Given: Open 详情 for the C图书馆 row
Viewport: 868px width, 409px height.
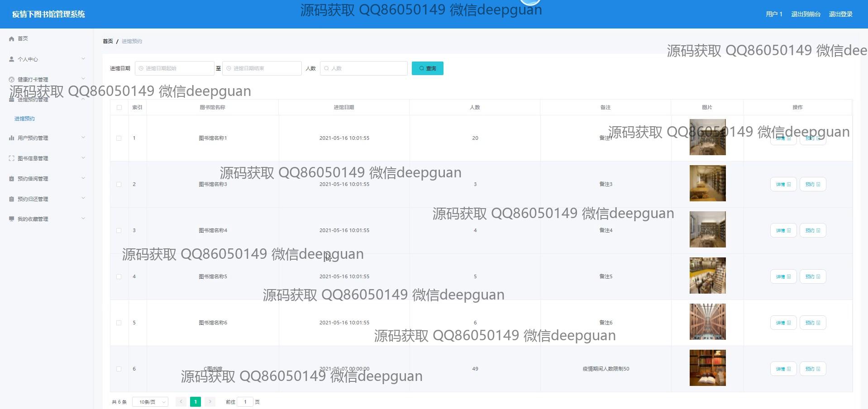Looking at the screenshot, I should click(783, 369).
